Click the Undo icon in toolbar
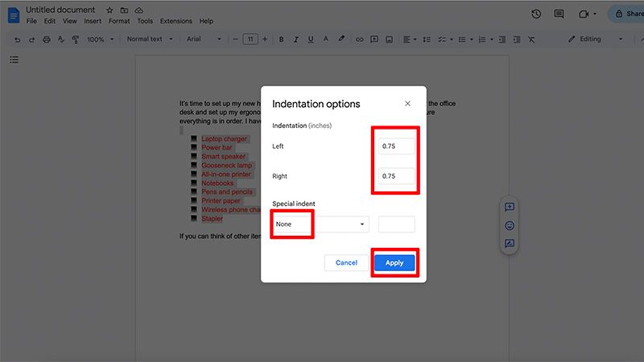Screen dimensions: 644x362 click(x=17, y=39)
